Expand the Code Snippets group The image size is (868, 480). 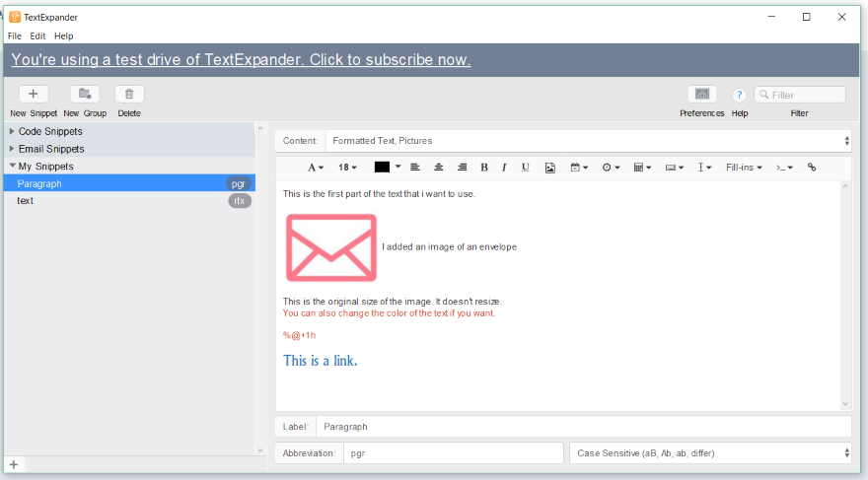click(x=12, y=131)
